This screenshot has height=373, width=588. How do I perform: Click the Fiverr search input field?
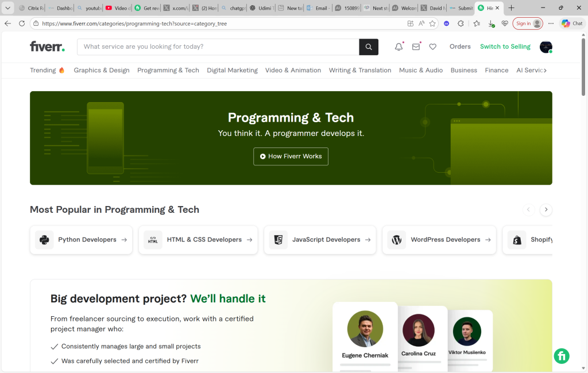tap(218, 47)
